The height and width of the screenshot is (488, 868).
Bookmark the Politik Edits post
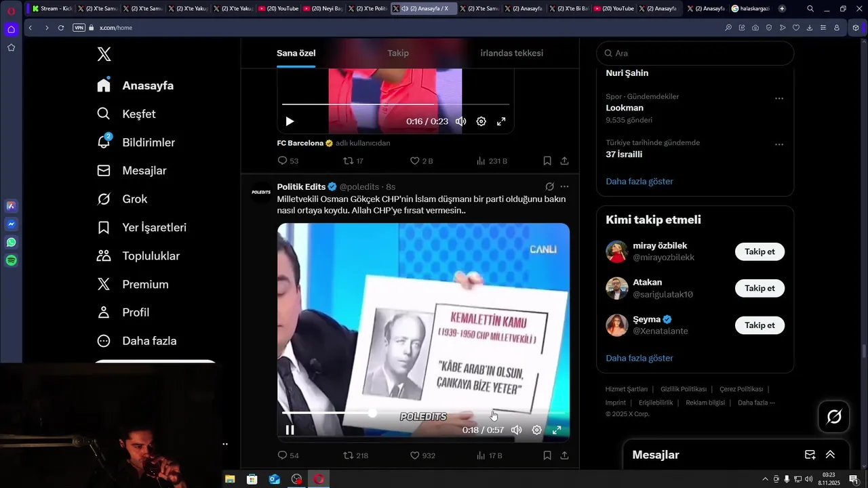[547, 455]
